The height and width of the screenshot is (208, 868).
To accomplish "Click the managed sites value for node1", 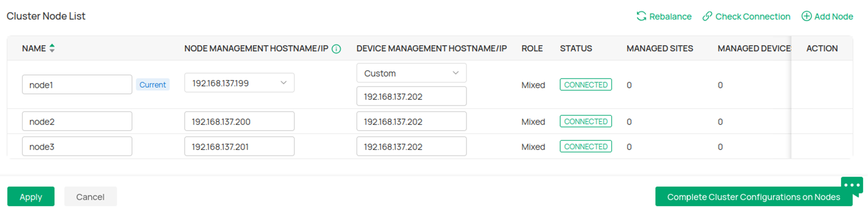I will pyautogui.click(x=629, y=85).
